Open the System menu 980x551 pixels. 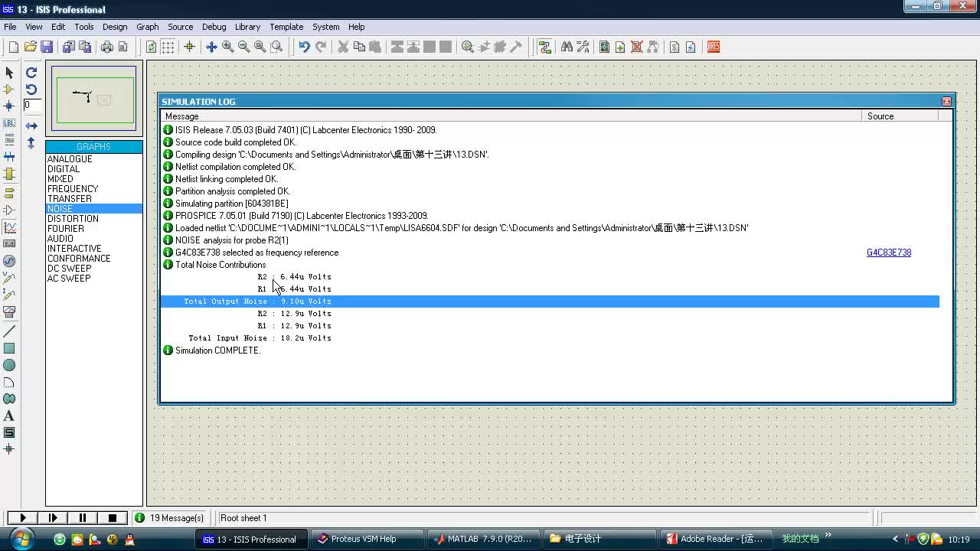tap(325, 27)
